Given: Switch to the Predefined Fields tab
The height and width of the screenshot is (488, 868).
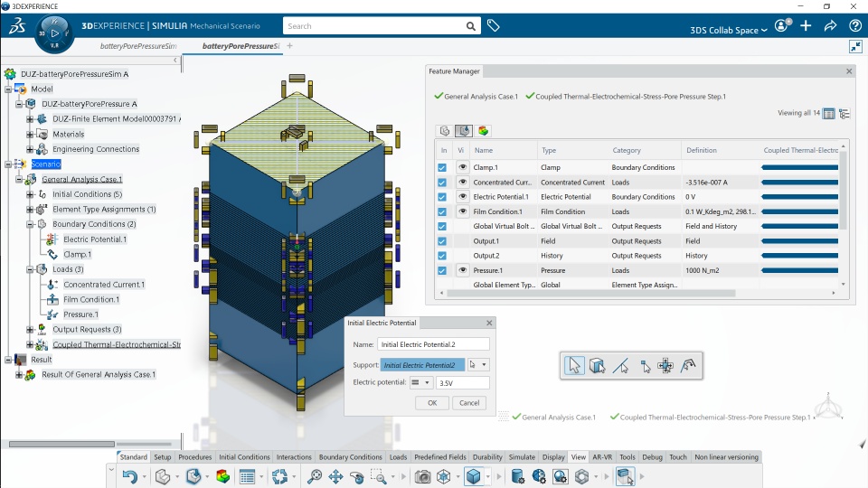Looking at the screenshot, I should tap(440, 457).
